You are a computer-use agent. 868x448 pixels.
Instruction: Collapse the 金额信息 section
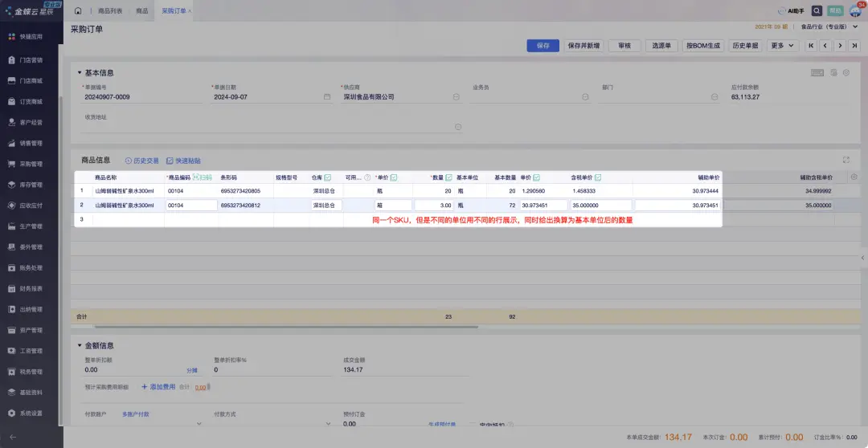[x=80, y=345]
